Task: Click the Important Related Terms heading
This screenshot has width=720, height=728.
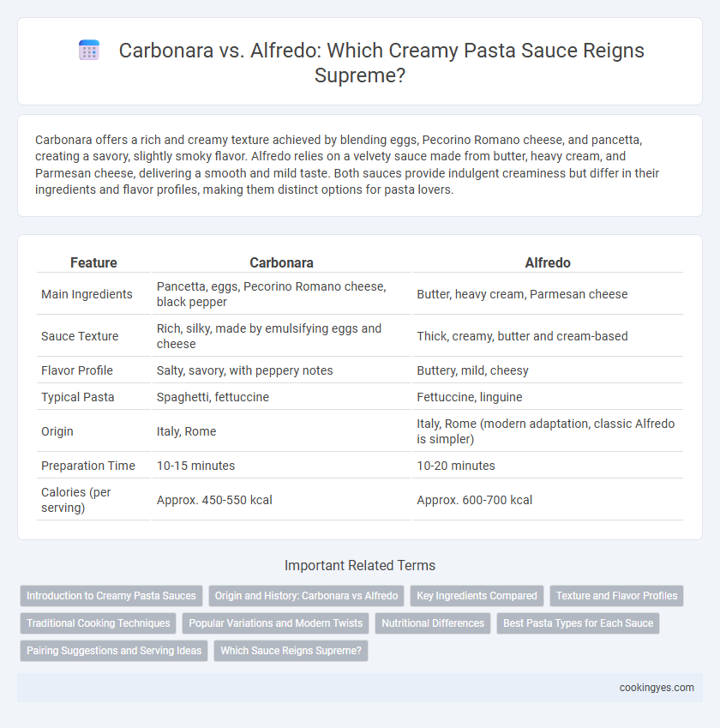Action: click(360, 565)
